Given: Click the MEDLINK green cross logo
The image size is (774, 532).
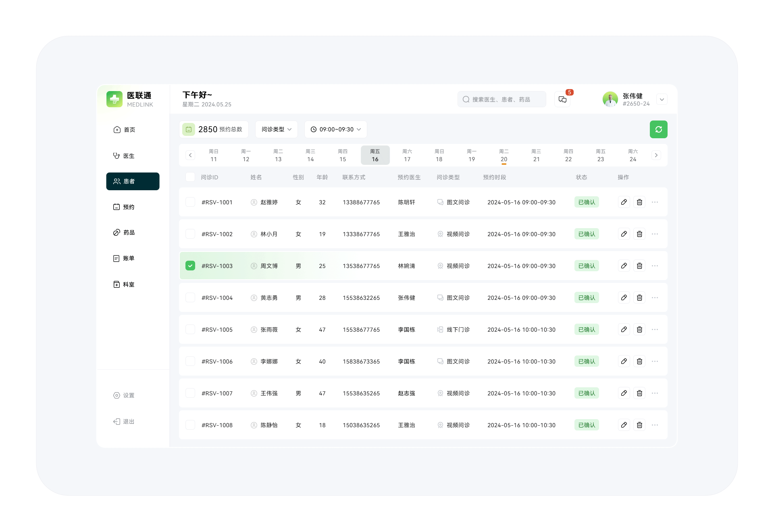Looking at the screenshot, I should point(114,99).
